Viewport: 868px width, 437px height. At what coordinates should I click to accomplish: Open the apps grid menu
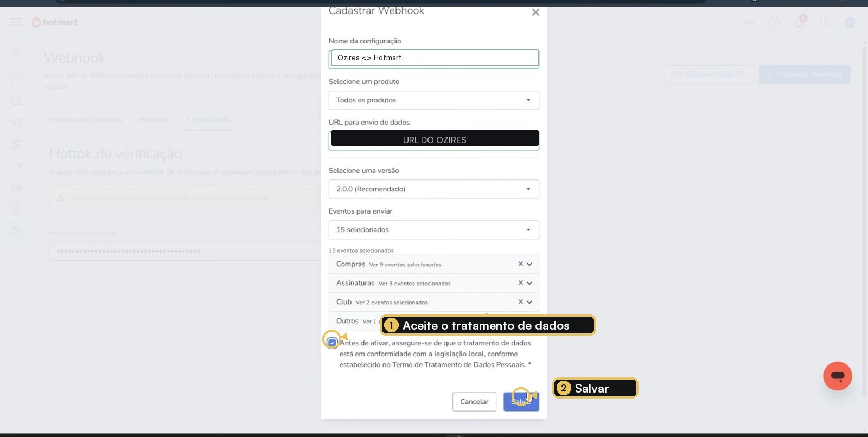coord(825,22)
